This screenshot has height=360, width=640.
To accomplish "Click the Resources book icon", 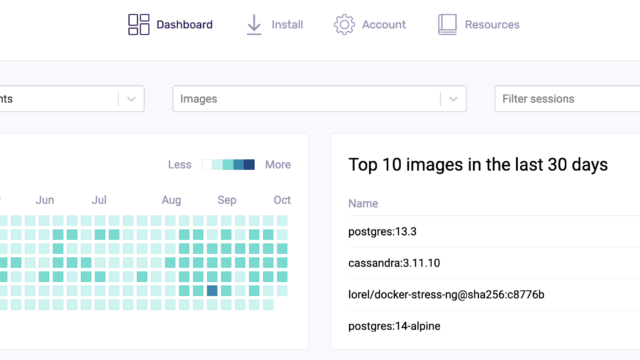I will tap(447, 24).
